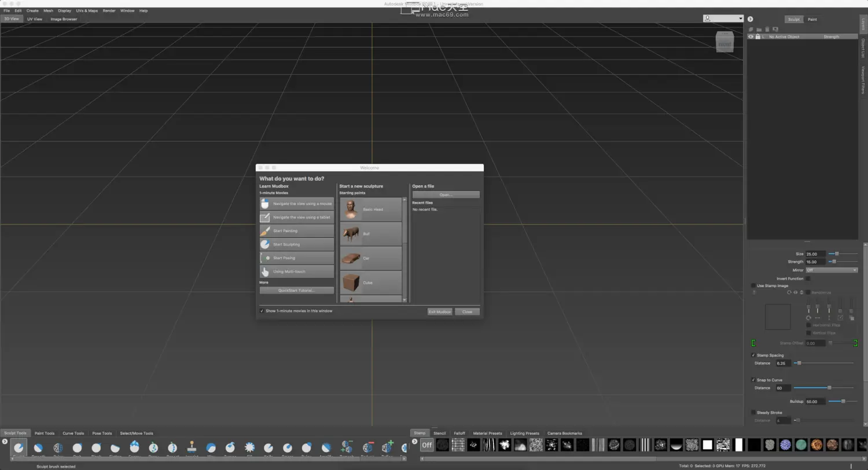Enable the Use Stamp Image checkbox
Viewport: 868px width, 470px height.
tap(753, 285)
